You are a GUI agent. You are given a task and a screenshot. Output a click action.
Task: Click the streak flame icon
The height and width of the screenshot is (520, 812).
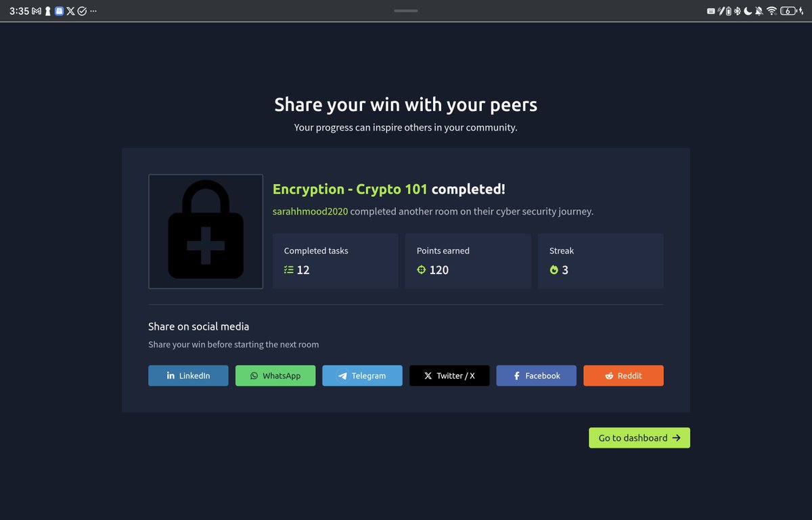(554, 270)
